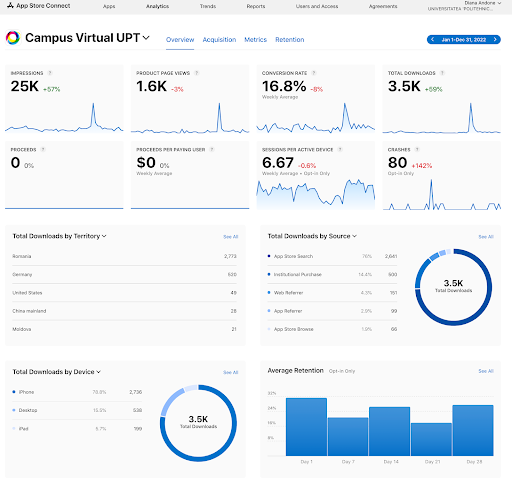Viewport: 512px width, 484px height.
Task: Open the Product Page Views help icon
Action: coord(197,73)
